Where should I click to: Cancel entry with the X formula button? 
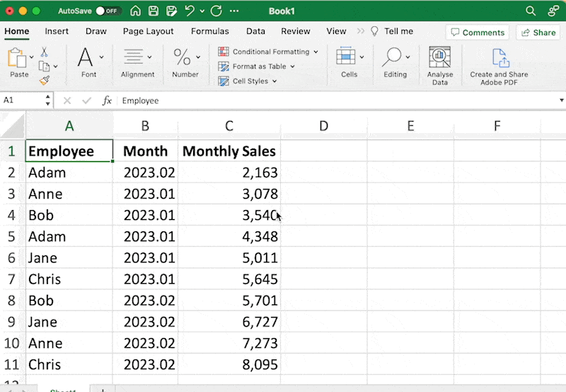(x=67, y=100)
